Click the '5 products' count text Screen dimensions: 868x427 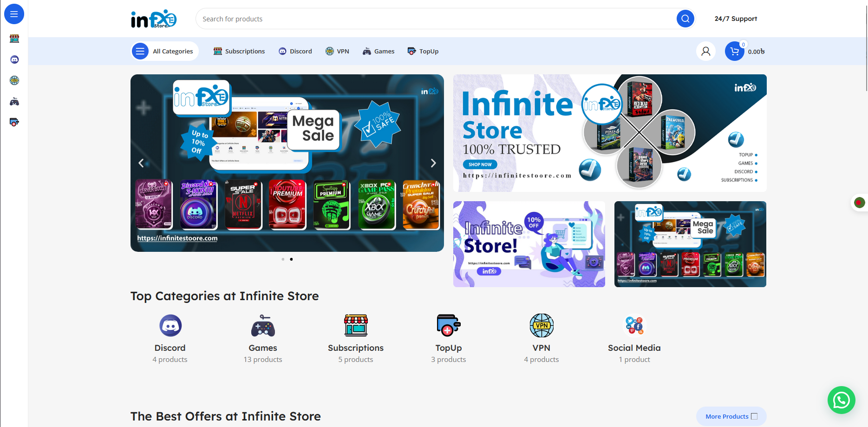(356, 359)
